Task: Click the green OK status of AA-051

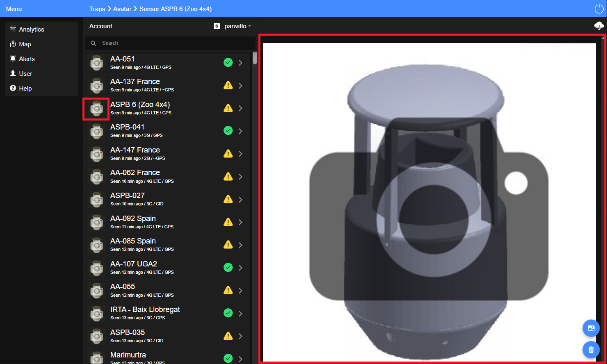Action: [x=228, y=62]
